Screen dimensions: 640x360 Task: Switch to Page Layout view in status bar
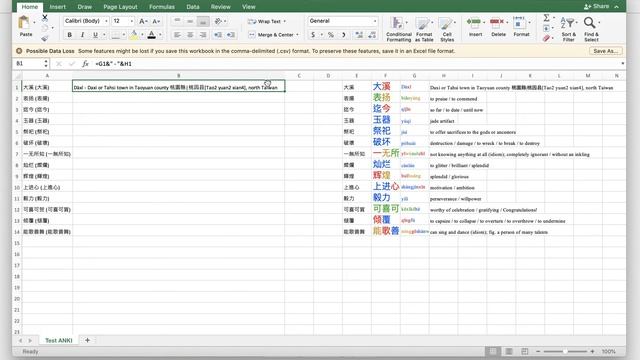(509, 351)
